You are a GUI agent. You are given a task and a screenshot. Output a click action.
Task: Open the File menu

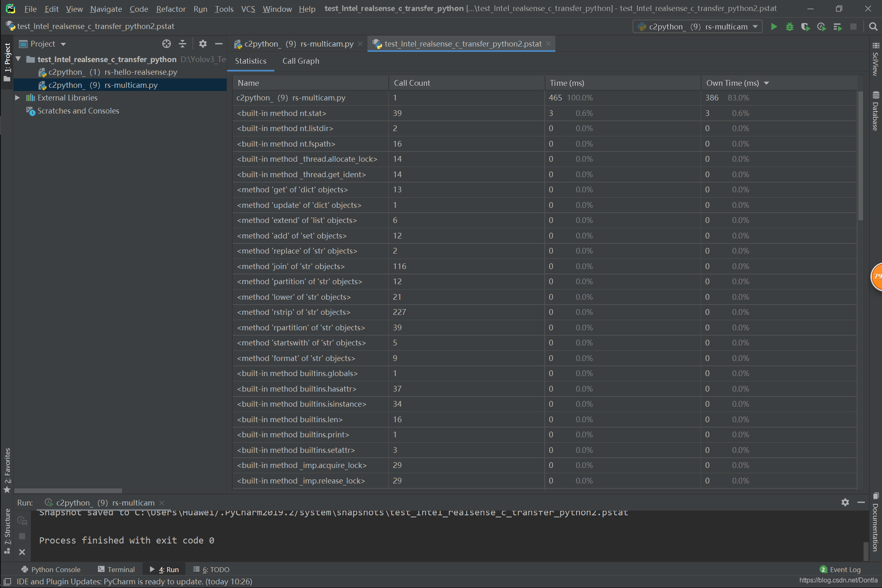[30, 9]
